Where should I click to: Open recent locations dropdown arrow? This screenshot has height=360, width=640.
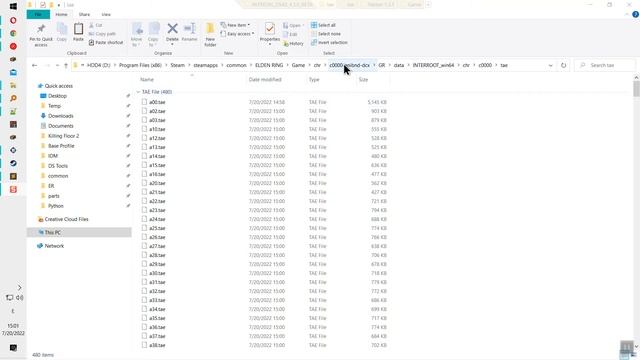(x=57, y=65)
